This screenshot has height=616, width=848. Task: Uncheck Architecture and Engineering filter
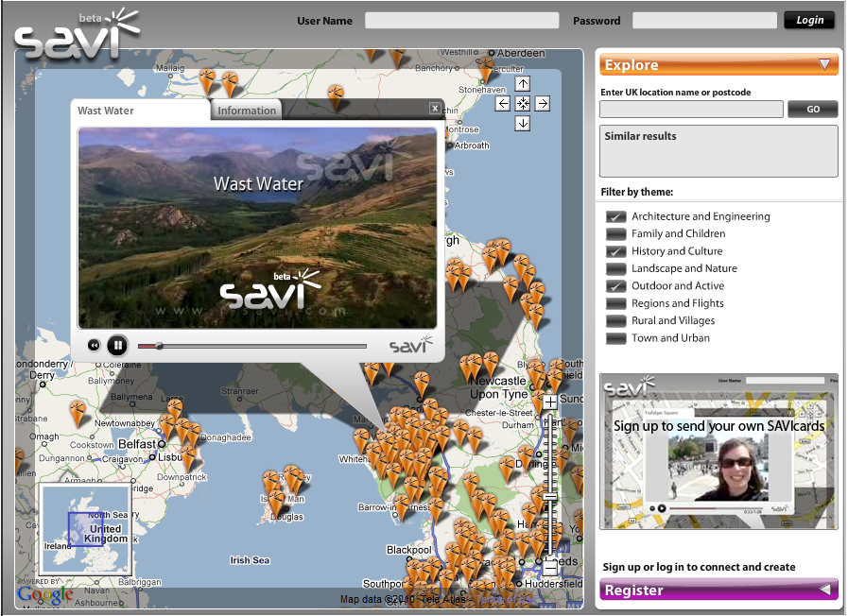click(x=616, y=216)
